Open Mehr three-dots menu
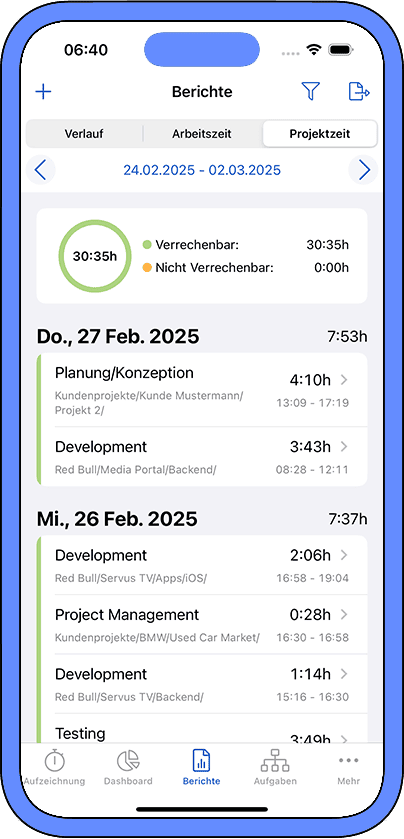 tap(348, 767)
